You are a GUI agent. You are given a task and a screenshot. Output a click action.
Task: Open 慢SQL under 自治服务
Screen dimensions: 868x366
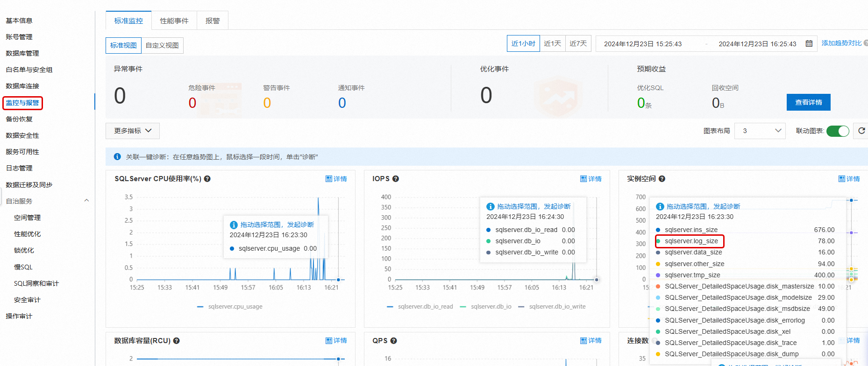23,267
